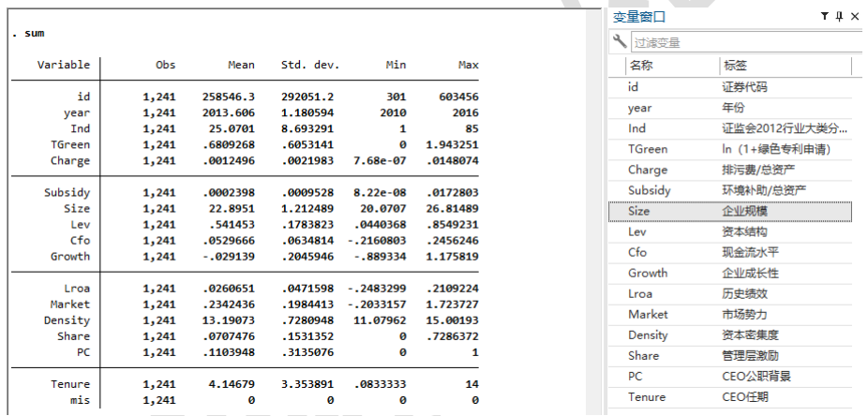Click the Subsidy min value 8.22e-08

pyautogui.click(x=381, y=192)
